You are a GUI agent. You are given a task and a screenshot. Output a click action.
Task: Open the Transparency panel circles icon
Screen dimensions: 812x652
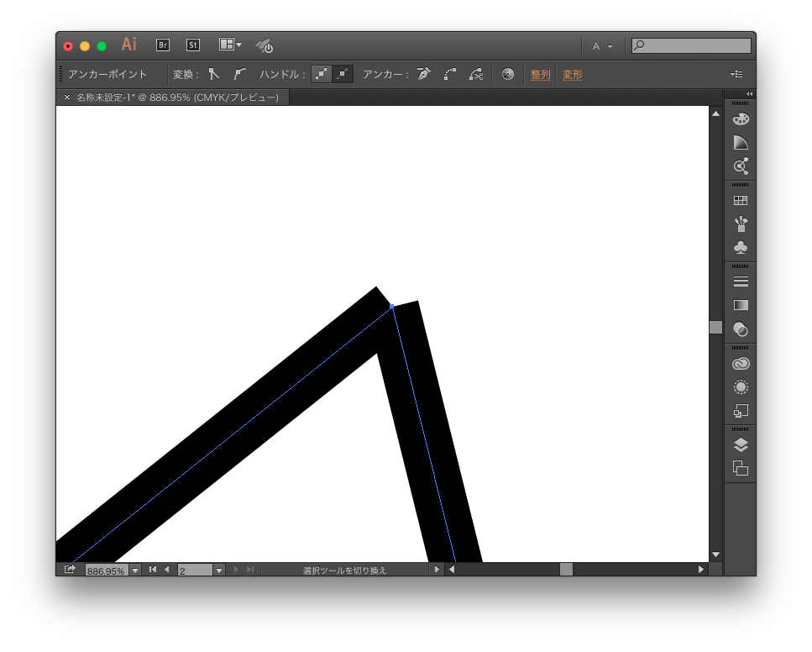pyautogui.click(x=741, y=329)
